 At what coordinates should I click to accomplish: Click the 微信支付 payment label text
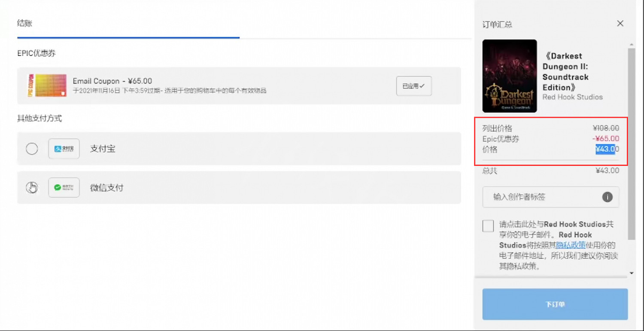point(106,188)
